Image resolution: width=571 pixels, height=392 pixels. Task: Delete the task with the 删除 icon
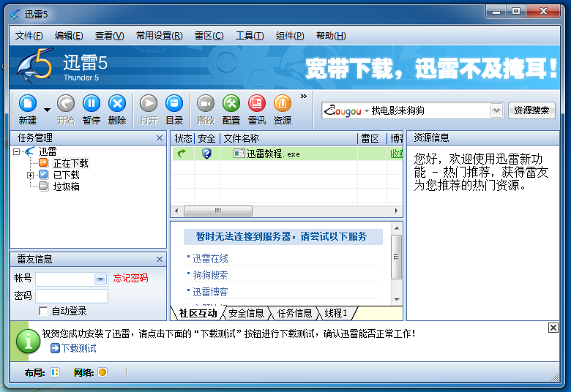tap(117, 104)
